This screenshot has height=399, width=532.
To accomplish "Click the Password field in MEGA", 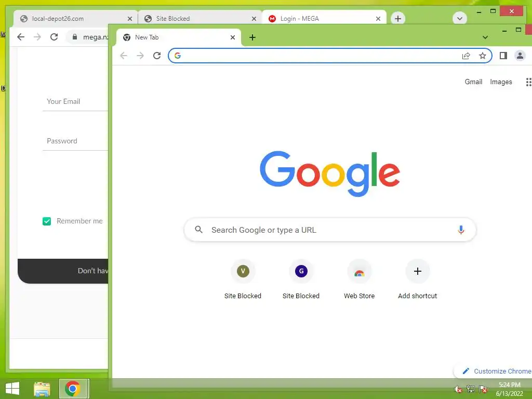I will tap(75, 141).
